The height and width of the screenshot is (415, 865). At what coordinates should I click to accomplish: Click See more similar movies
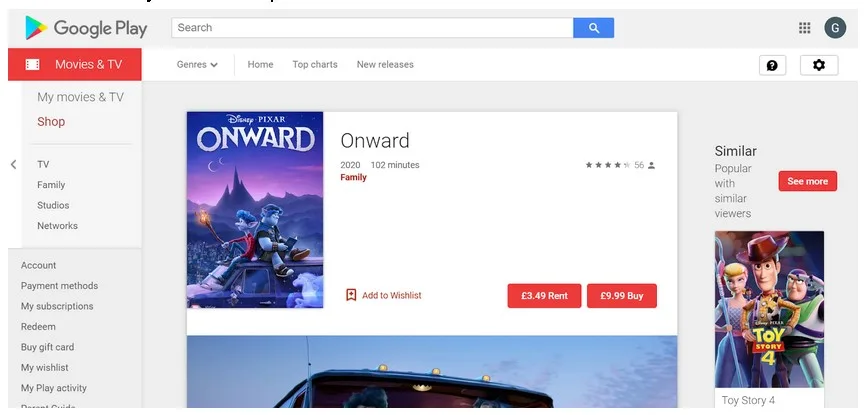(x=808, y=181)
